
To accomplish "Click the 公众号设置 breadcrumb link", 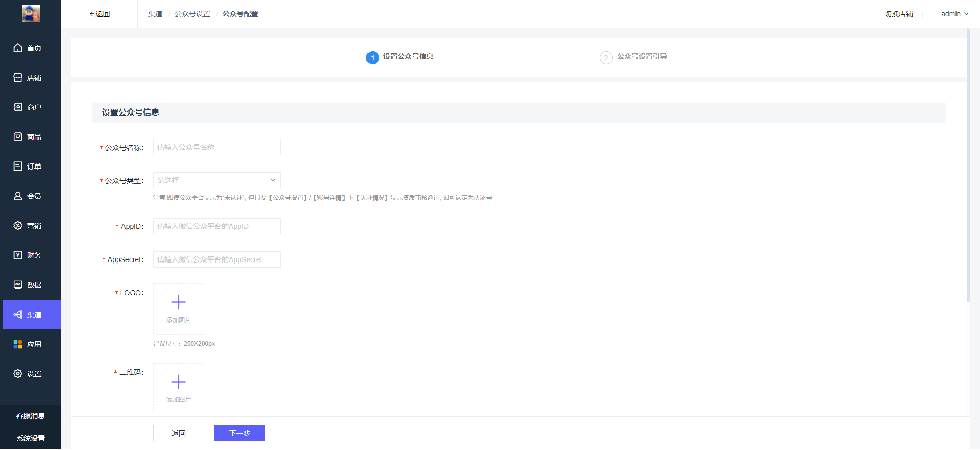I will point(192,14).
